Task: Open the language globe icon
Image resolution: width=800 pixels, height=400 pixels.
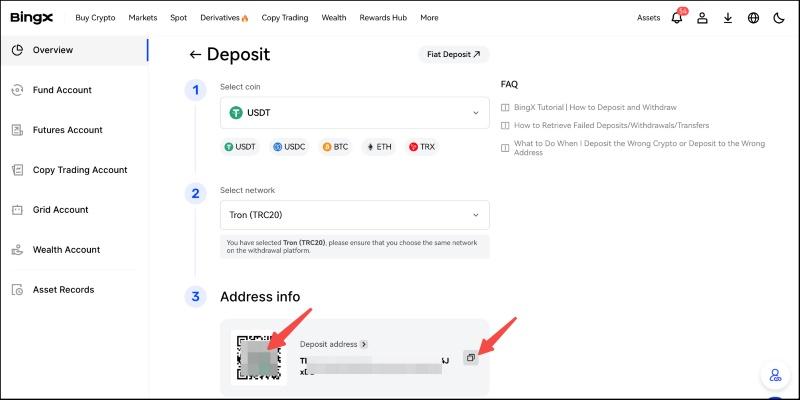Action: point(754,18)
